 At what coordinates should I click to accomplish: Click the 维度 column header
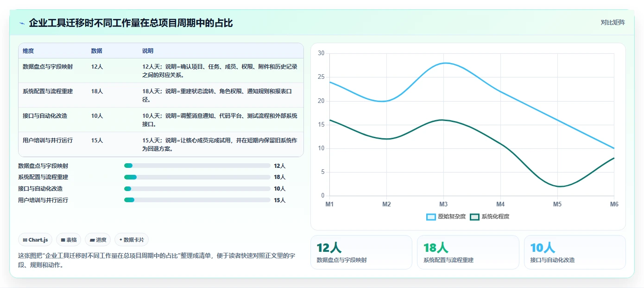[28, 51]
